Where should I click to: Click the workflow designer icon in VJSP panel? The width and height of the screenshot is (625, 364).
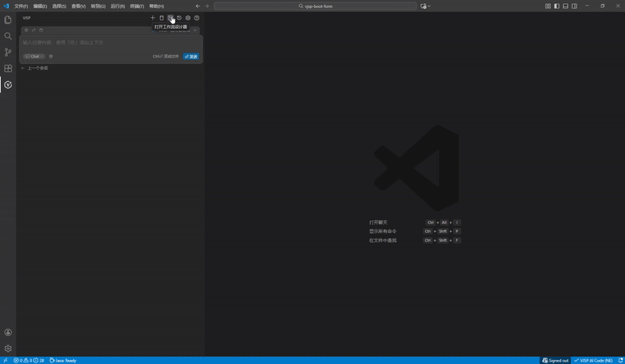[170, 17]
